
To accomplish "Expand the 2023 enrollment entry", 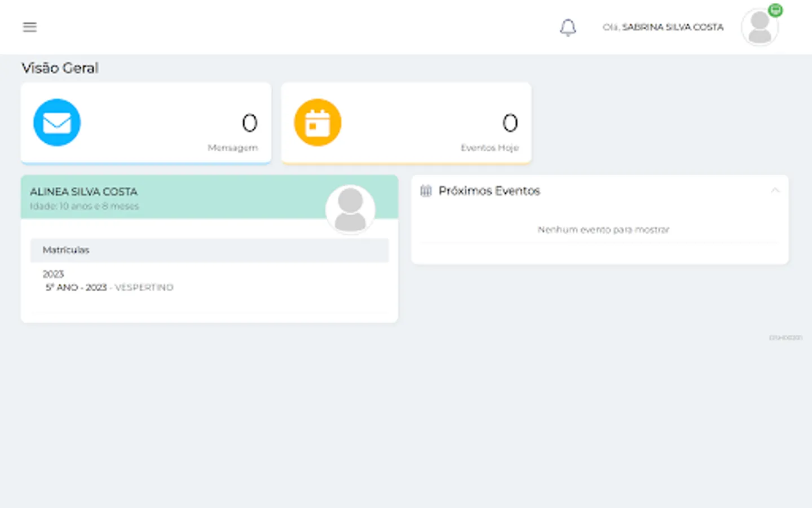I will point(54,274).
